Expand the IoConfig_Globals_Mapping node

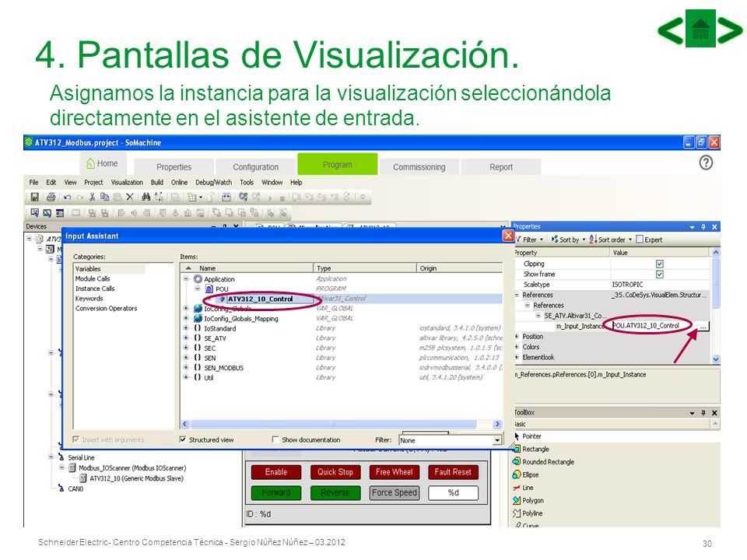point(186,319)
